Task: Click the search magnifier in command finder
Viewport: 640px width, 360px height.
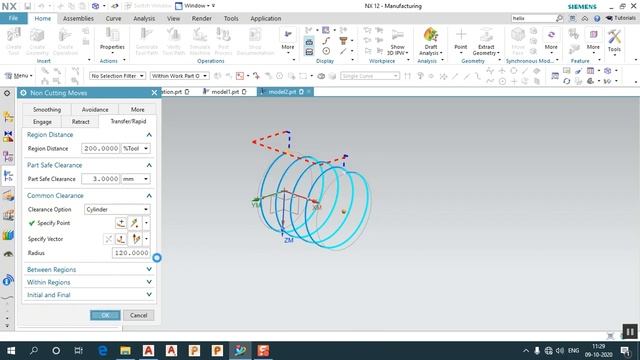Action: coord(559,18)
